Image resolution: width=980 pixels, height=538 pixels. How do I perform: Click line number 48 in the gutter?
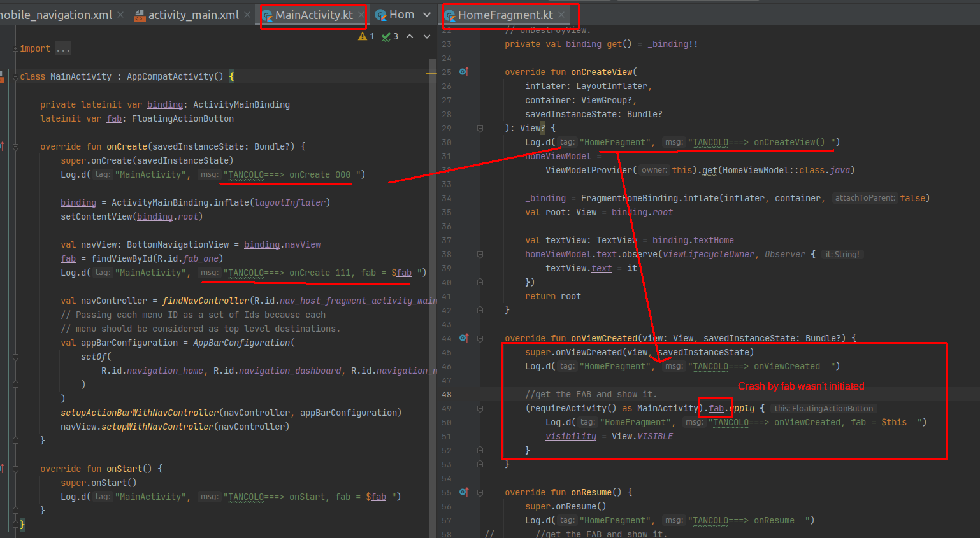tap(447, 394)
